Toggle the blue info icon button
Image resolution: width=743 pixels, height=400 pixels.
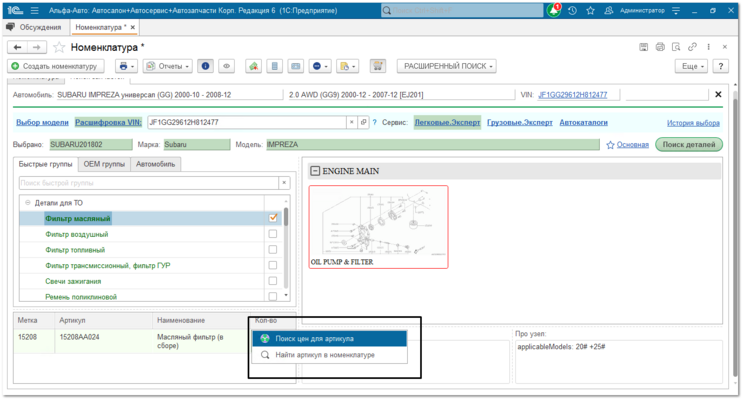pyautogui.click(x=205, y=66)
